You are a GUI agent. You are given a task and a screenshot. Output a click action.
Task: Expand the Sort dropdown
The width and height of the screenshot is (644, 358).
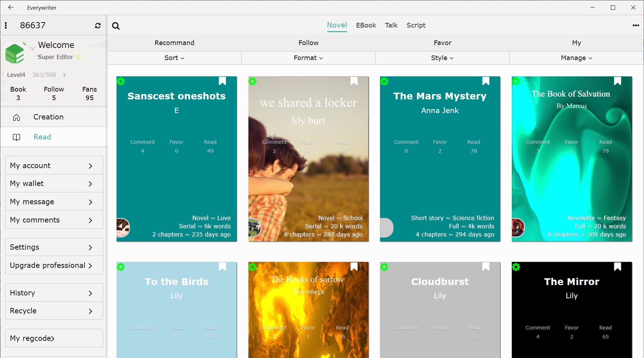(x=174, y=58)
